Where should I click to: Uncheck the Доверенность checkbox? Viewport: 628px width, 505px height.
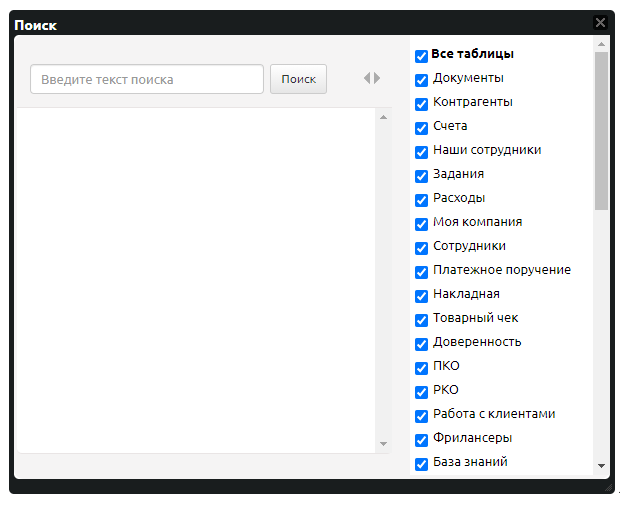pos(421,344)
